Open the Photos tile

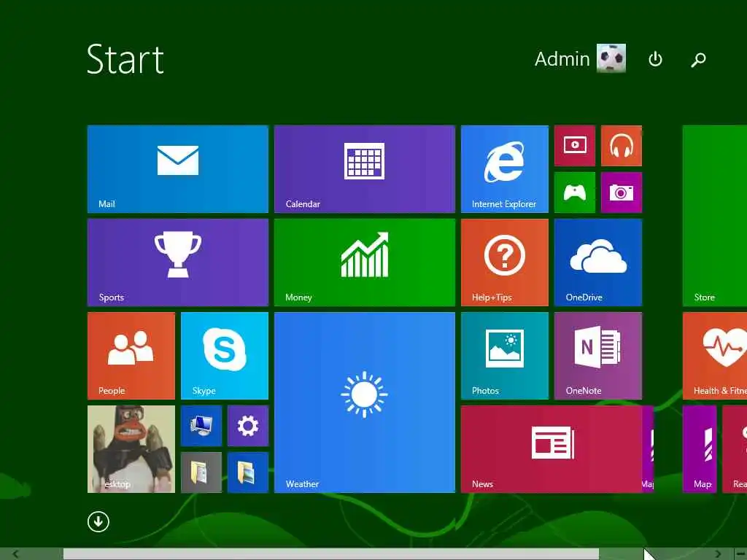pyautogui.click(x=505, y=356)
